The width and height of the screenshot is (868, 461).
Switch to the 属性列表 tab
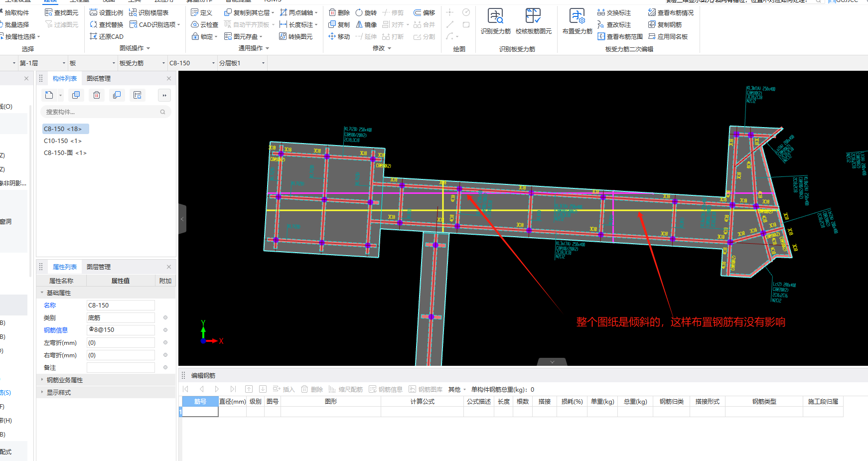(x=65, y=267)
